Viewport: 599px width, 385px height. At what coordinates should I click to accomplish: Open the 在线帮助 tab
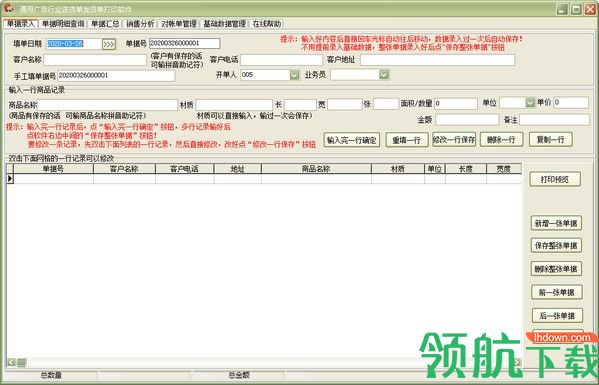(267, 24)
